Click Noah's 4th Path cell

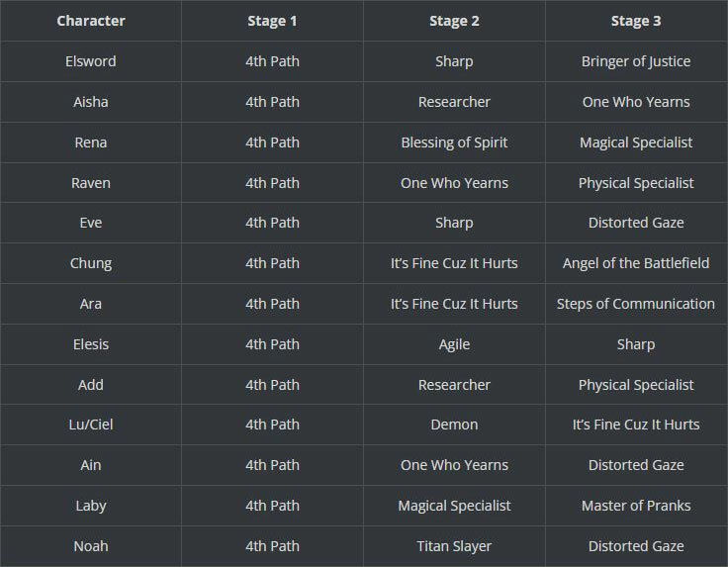coord(272,545)
